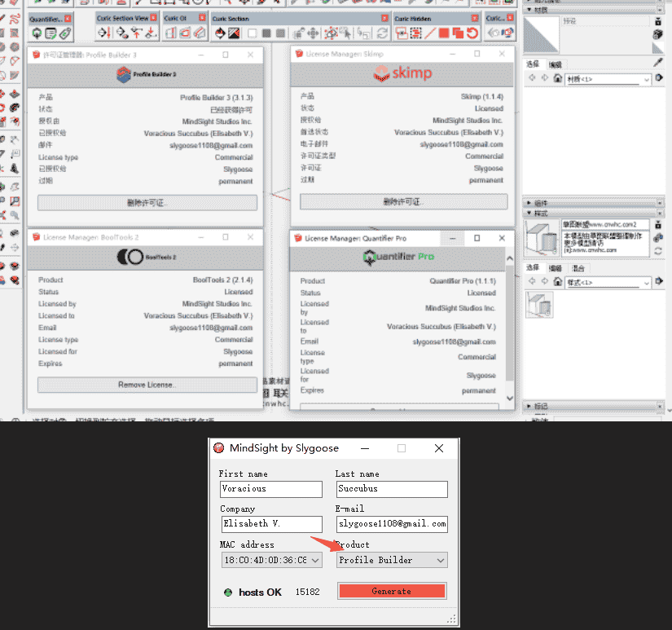Select the 编辑 tab in the Materials panel
The width and height of the screenshot is (672, 630).
pos(557,62)
